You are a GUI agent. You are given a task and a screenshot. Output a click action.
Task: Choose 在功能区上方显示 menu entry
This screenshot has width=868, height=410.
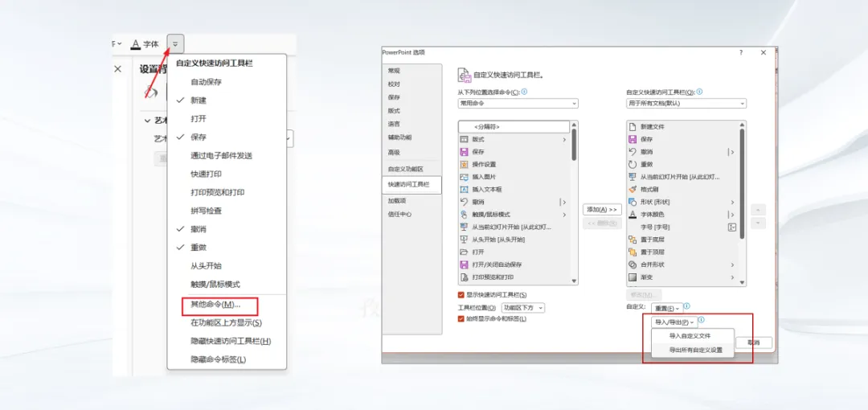pos(227,322)
